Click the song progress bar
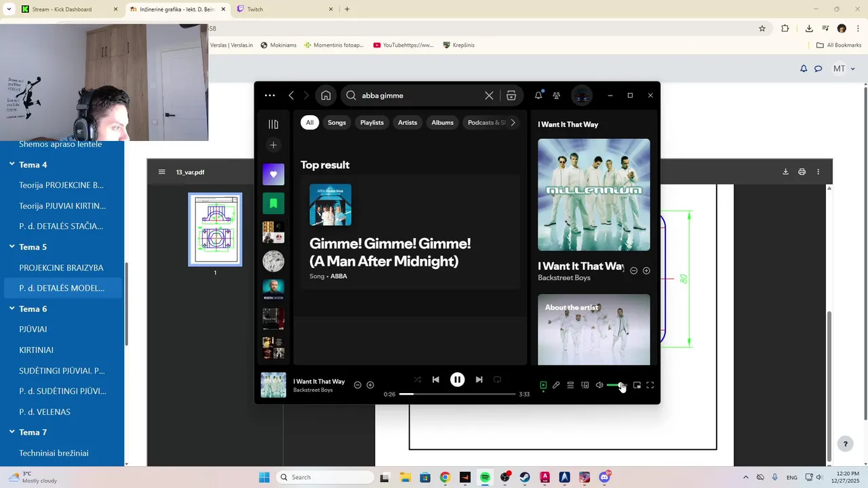This screenshot has height=488, width=868. (458, 394)
